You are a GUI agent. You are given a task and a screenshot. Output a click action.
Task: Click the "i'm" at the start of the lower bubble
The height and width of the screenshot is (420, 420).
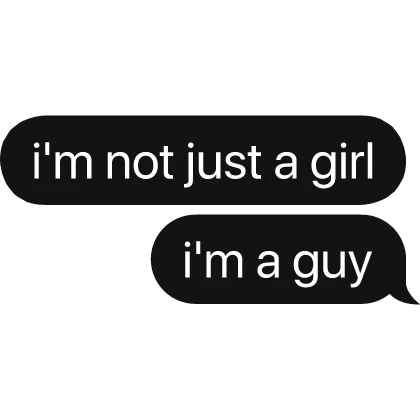[x=213, y=260]
